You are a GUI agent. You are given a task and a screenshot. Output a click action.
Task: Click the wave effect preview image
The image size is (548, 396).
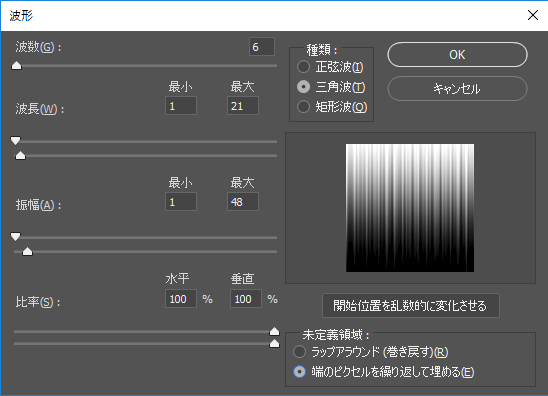point(410,208)
